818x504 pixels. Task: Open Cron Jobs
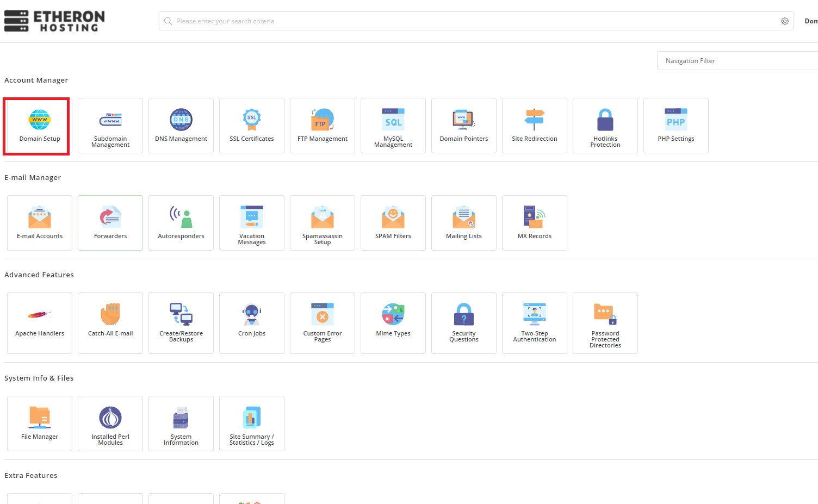point(252,323)
